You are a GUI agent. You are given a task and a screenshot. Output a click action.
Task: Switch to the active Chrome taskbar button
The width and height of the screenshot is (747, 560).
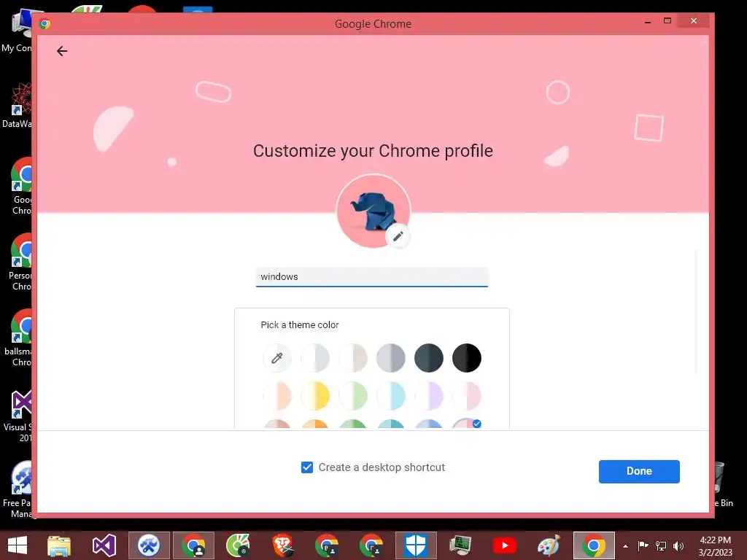click(594, 545)
